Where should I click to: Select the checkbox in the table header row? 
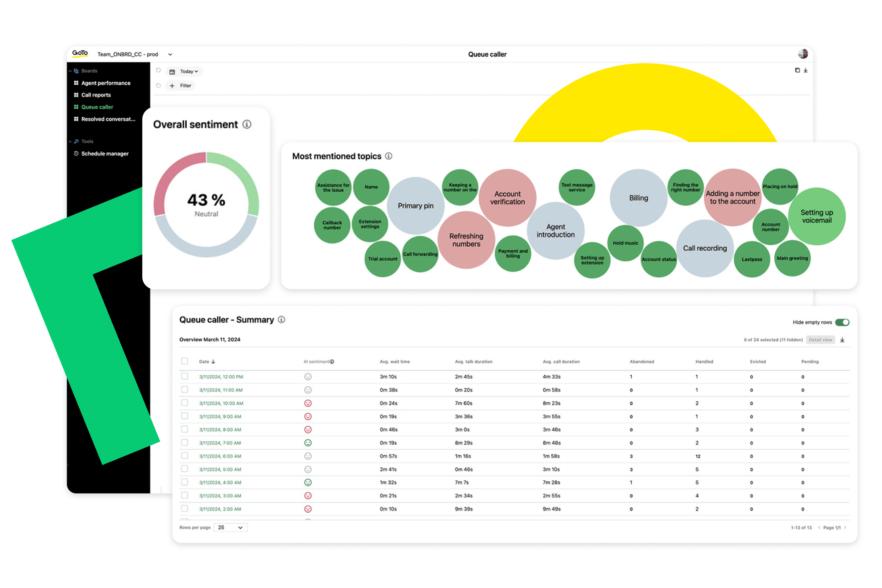(185, 361)
